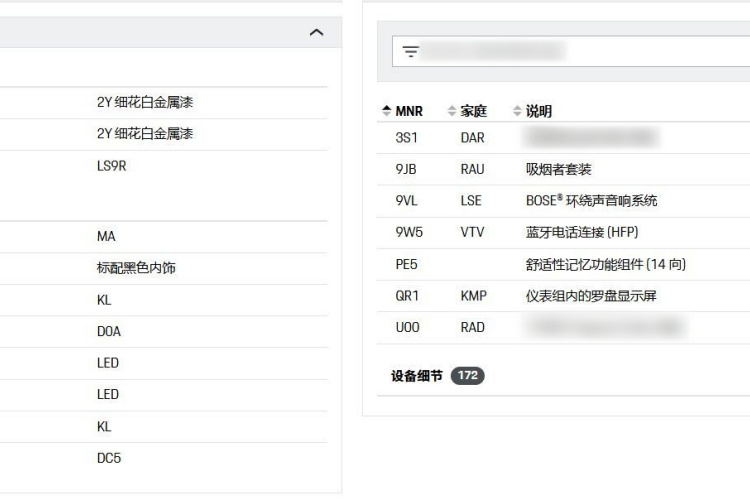
Task: Click BOSE 环绕声音响系统 description
Action: (x=592, y=201)
